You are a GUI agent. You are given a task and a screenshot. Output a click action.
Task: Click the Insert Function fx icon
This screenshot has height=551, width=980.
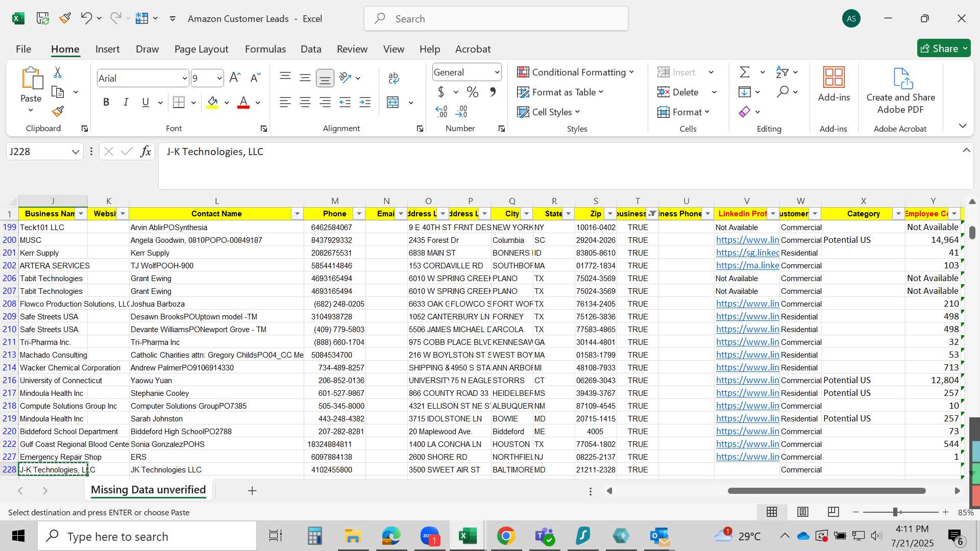145,152
